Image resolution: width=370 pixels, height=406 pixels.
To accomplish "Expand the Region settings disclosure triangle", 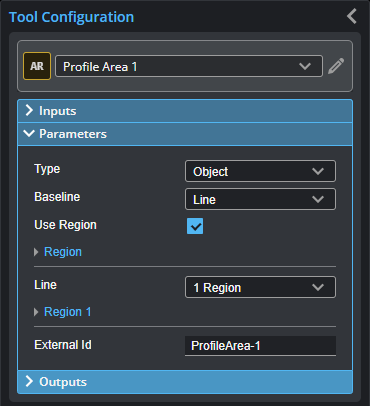I will pos(36,252).
